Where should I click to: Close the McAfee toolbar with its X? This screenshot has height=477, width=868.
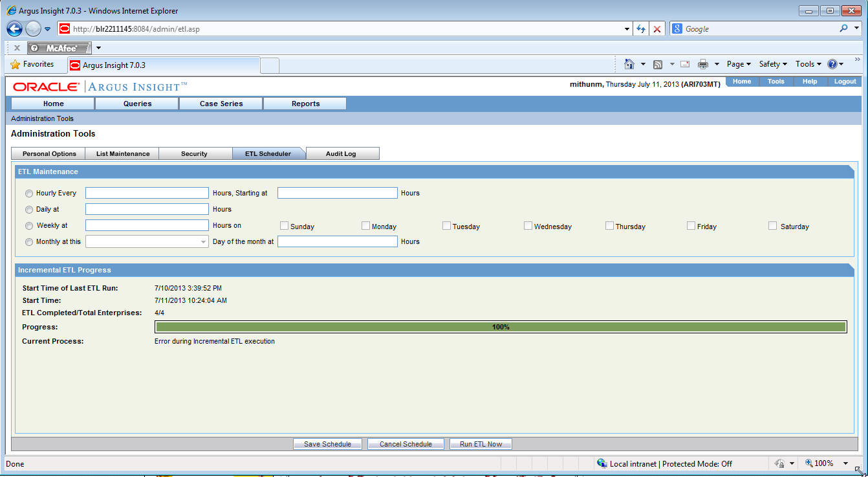(17, 48)
